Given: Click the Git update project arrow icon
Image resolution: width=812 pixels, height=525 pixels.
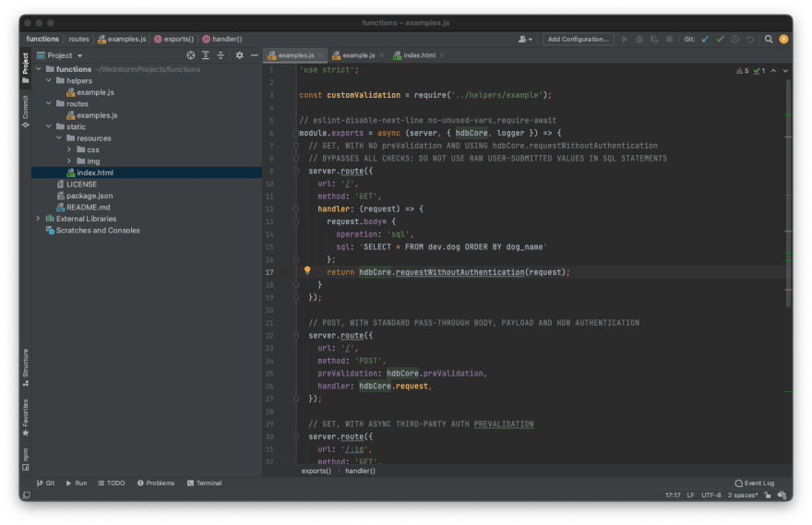Looking at the screenshot, I should click(x=706, y=40).
